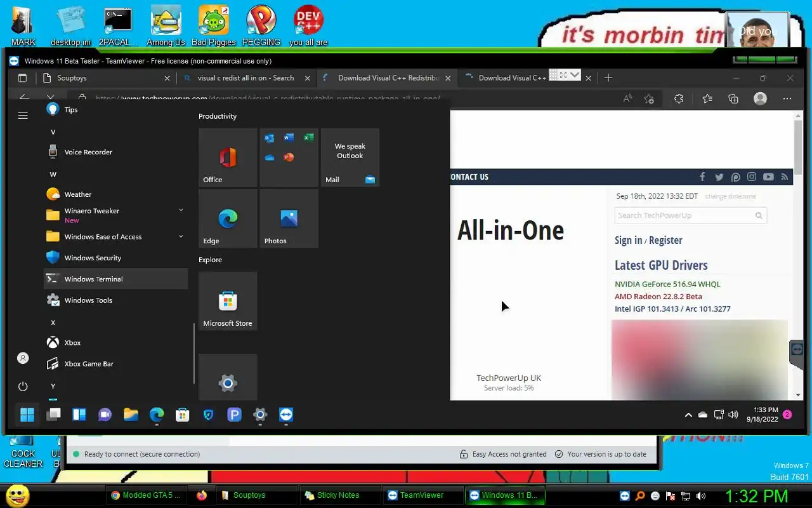Open Edge tab actions menu
The image size is (812, 508).
coord(22,78)
